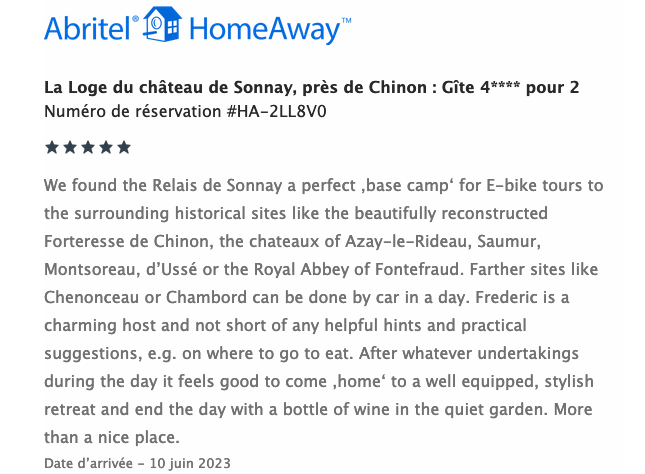Image resolution: width=645 pixels, height=474 pixels.
Task: Select the second rating star
Action: coord(70,147)
